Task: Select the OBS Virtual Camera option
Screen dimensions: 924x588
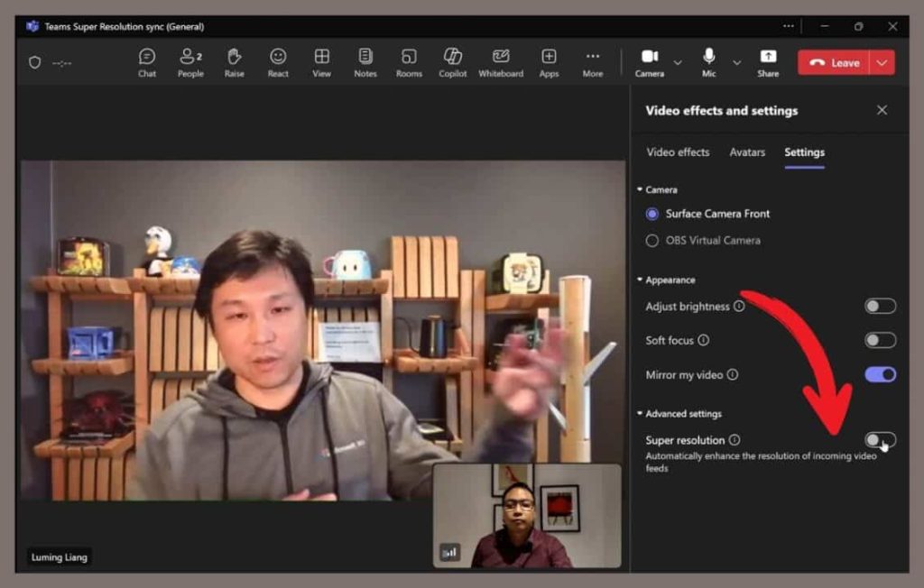Action: [652, 241]
